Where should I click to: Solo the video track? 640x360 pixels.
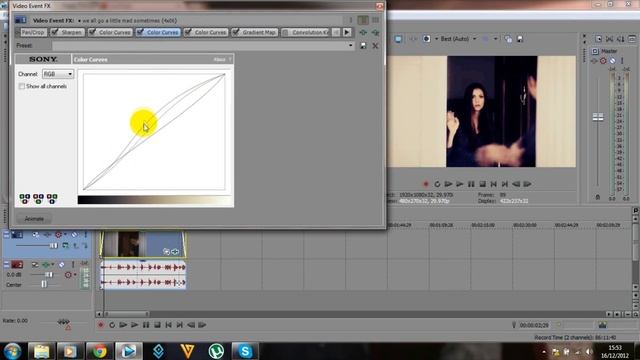pos(85,235)
